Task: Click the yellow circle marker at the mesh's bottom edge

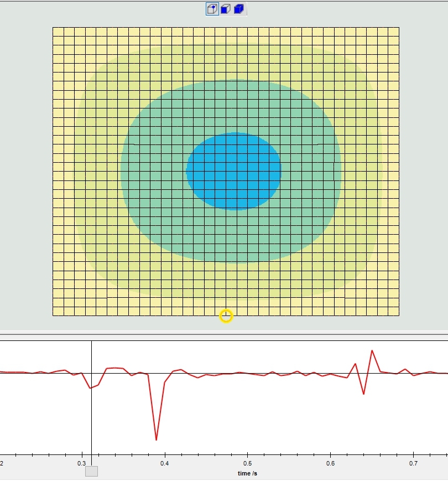Action: point(226,316)
